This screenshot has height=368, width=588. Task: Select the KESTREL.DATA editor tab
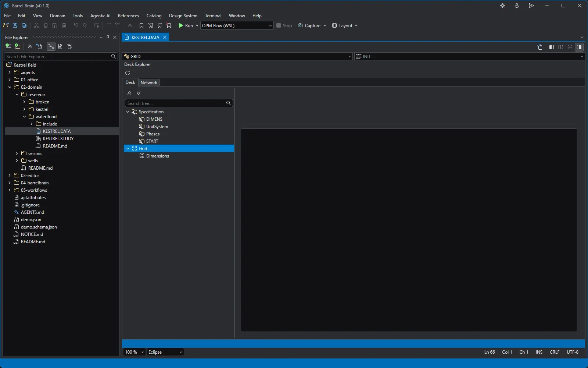click(146, 37)
